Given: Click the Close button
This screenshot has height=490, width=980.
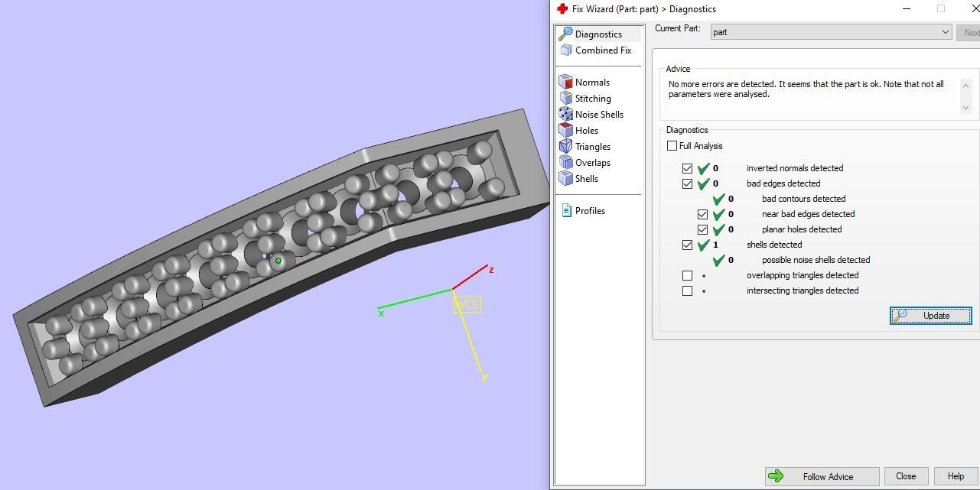Looking at the screenshot, I should click(x=906, y=476).
